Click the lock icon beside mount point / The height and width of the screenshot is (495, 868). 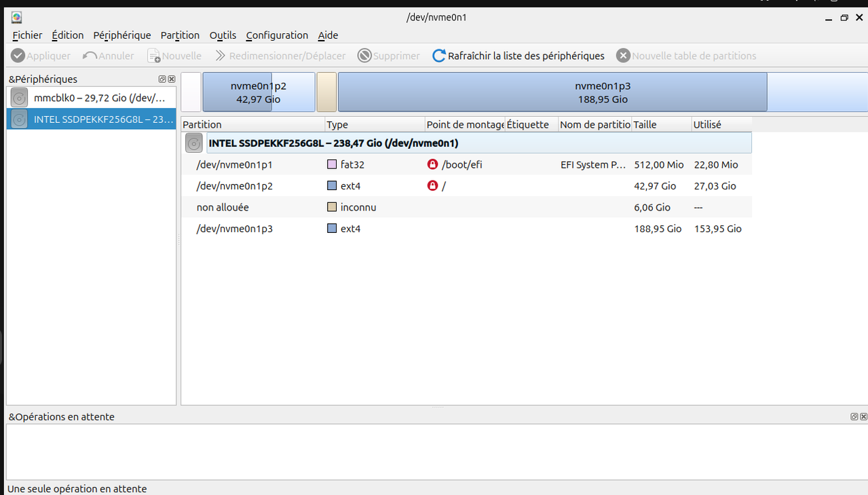pos(432,185)
